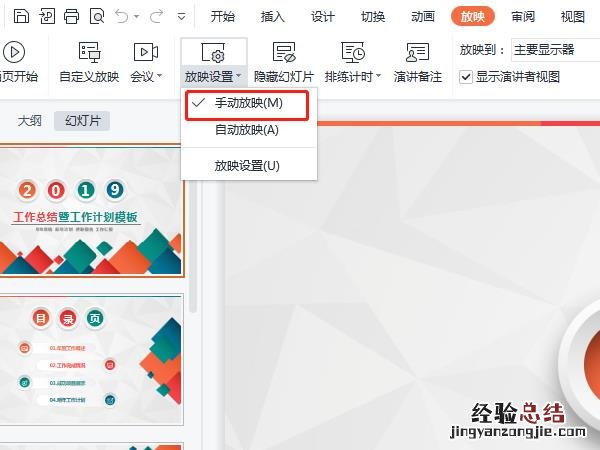Choose 自动放映(A) in the menu
The width and height of the screenshot is (600, 450).
click(x=247, y=130)
